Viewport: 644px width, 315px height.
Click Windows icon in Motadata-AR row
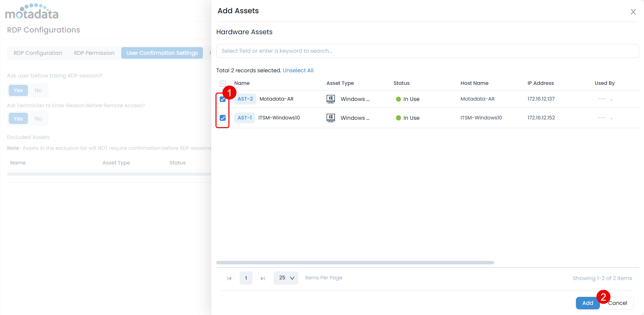click(330, 99)
